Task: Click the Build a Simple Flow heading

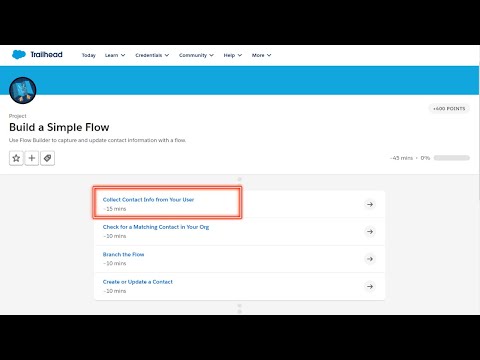Action: point(59,127)
